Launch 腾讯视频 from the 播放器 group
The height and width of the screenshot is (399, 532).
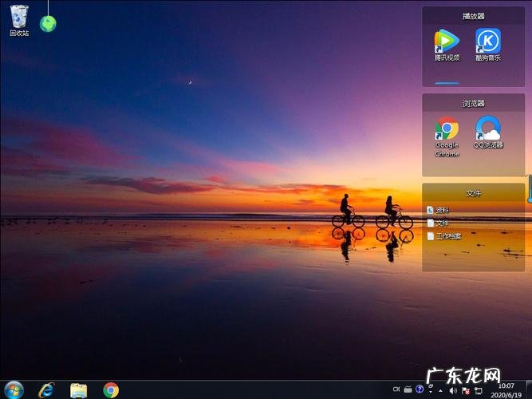[x=447, y=45]
